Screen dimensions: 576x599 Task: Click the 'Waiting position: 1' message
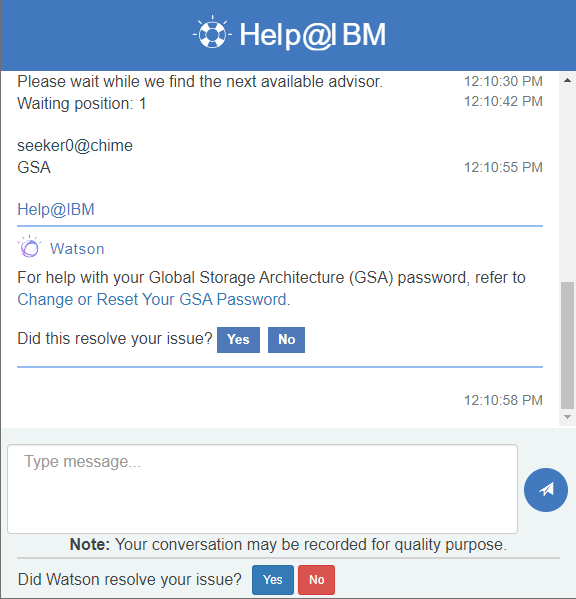tap(82, 104)
